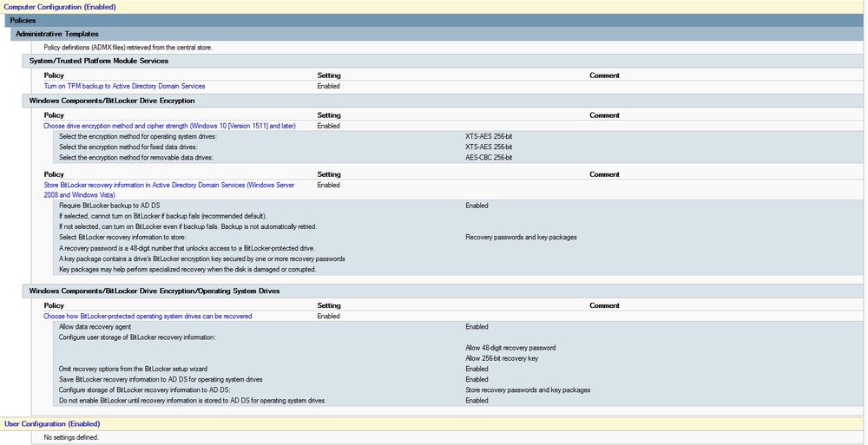Select 'If not selected, can turn on BitLocker' line

coord(187,227)
